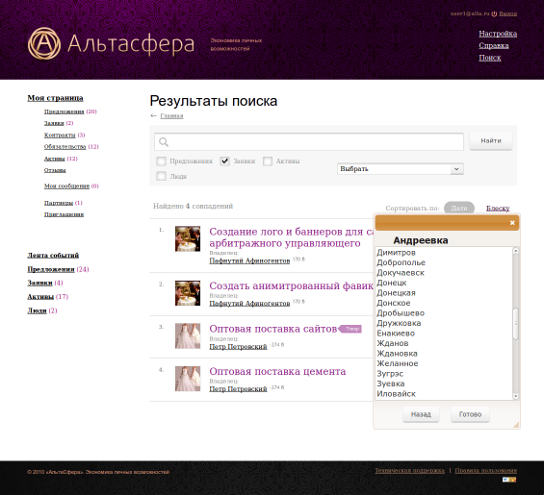Image resolution: width=544 pixels, height=495 pixels.
Task: Click the magnifier icon in search field
Action: (x=163, y=142)
